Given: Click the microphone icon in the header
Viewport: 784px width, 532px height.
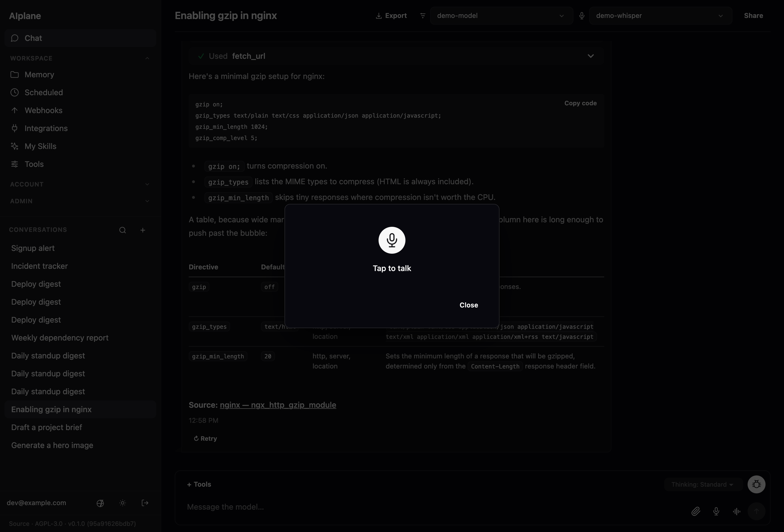Looking at the screenshot, I should 582,15.
